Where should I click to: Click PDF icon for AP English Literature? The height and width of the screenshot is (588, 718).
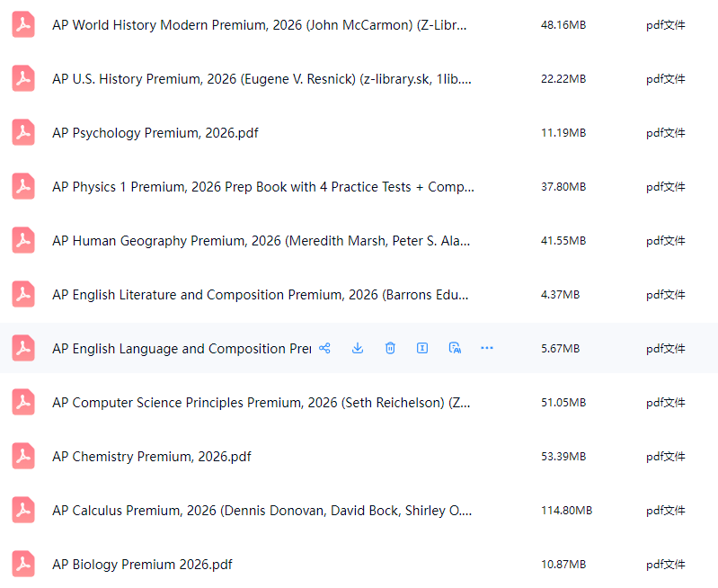(x=23, y=294)
